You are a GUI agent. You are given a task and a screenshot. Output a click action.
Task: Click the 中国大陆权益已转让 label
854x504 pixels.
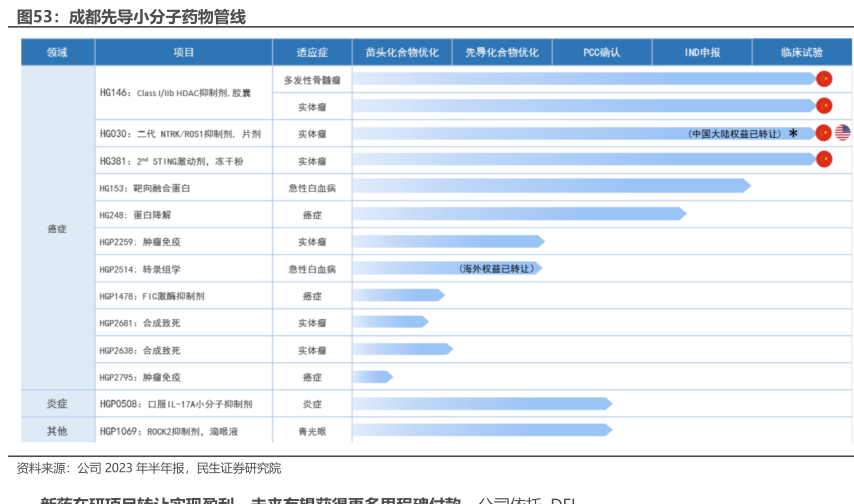[736, 133]
